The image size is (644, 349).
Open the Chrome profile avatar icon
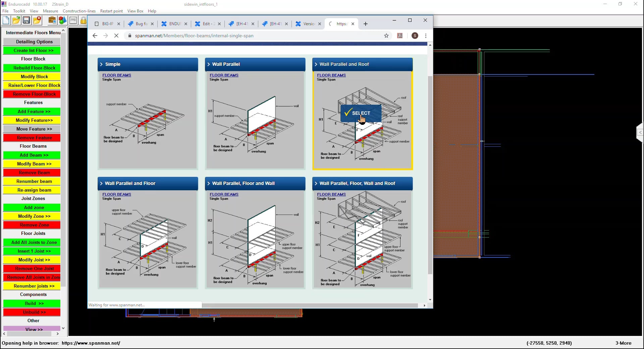(x=415, y=36)
